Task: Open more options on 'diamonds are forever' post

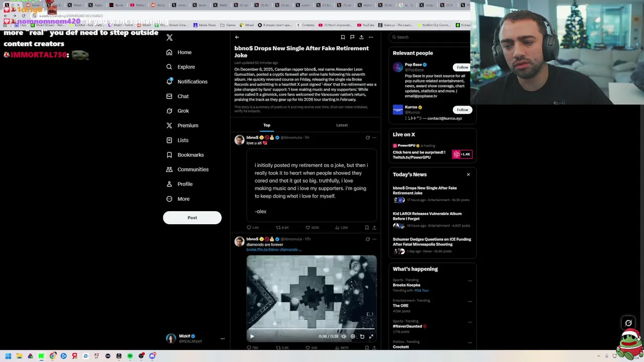Action: click(374, 239)
